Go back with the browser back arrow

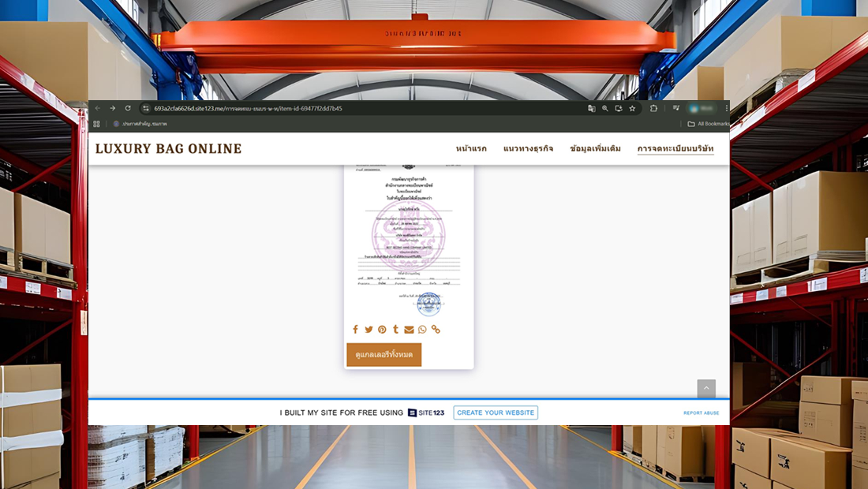pyautogui.click(x=98, y=109)
